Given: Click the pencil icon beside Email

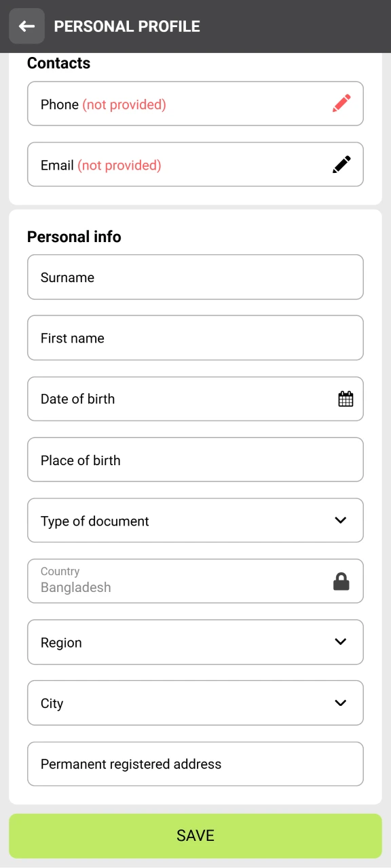Looking at the screenshot, I should (341, 163).
